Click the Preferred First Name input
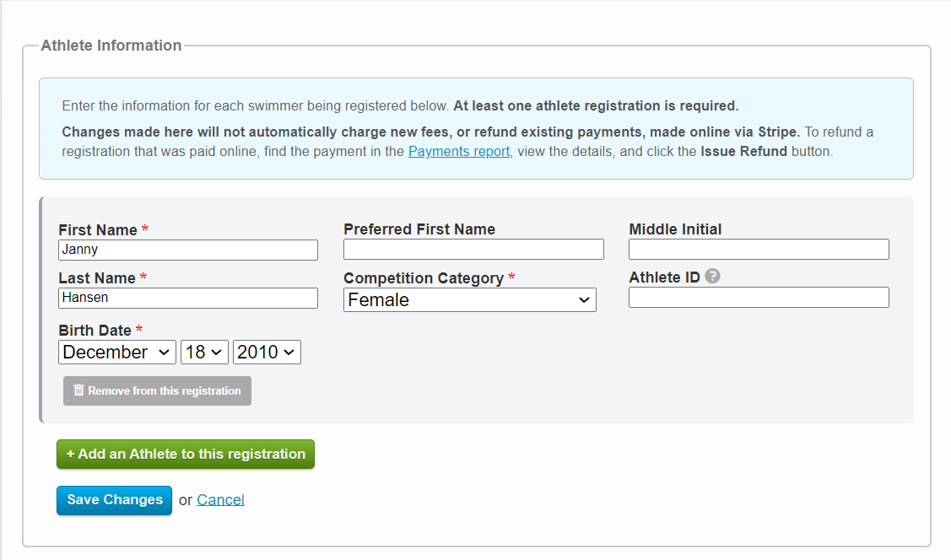 coord(473,249)
